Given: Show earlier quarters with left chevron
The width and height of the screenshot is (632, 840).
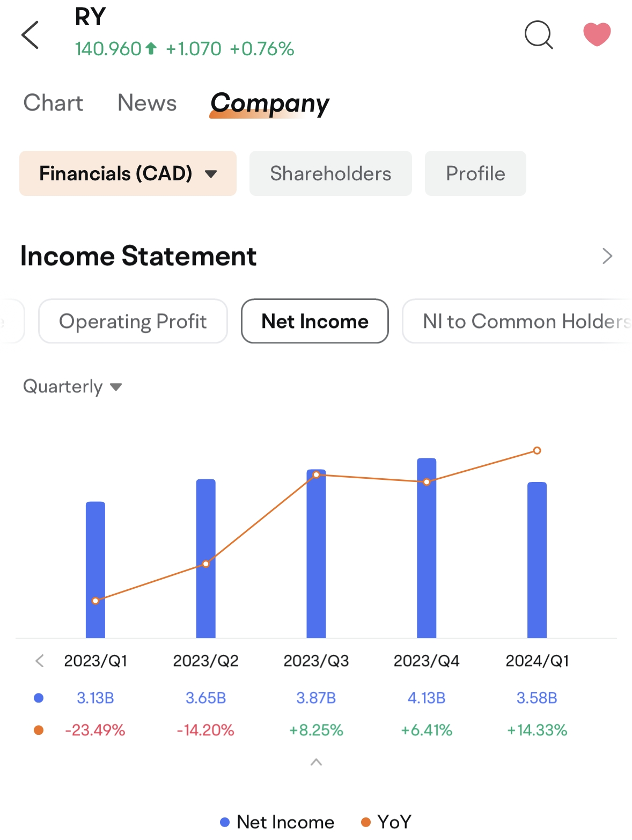Looking at the screenshot, I should click(x=40, y=661).
